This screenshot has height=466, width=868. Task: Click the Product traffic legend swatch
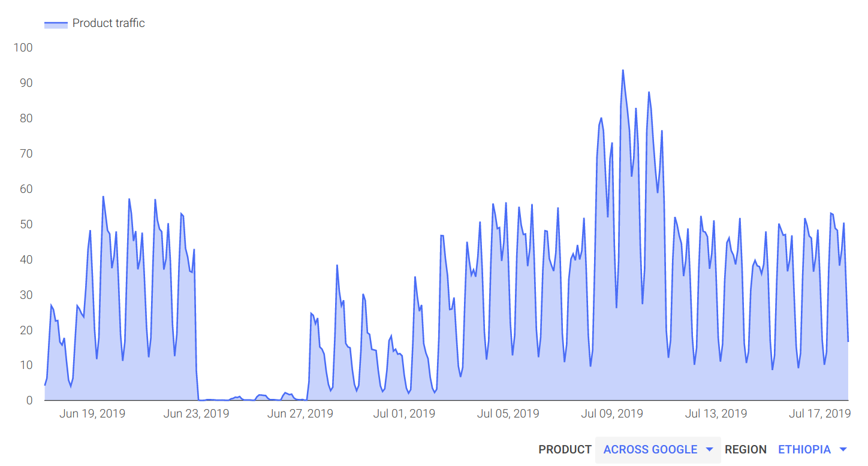(56, 23)
